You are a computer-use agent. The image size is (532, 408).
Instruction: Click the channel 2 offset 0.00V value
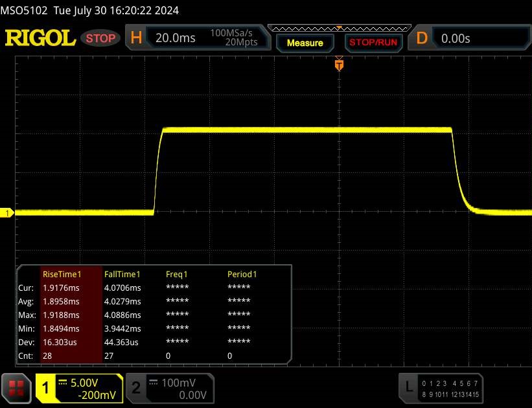(x=192, y=395)
